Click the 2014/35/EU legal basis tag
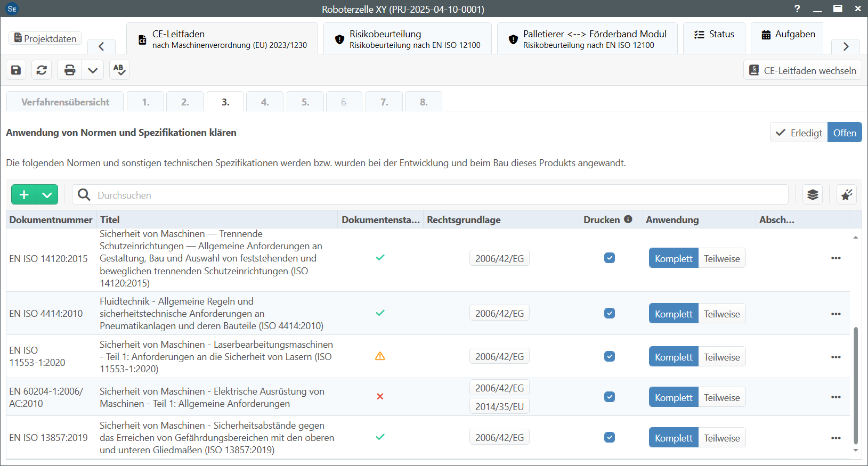 pyautogui.click(x=499, y=406)
